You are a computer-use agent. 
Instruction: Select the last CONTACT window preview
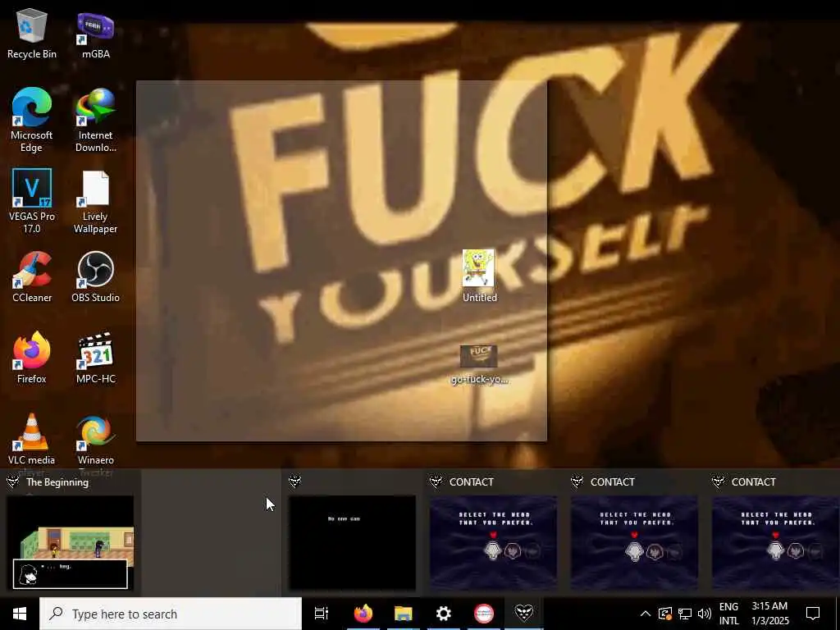tap(775, 533)
